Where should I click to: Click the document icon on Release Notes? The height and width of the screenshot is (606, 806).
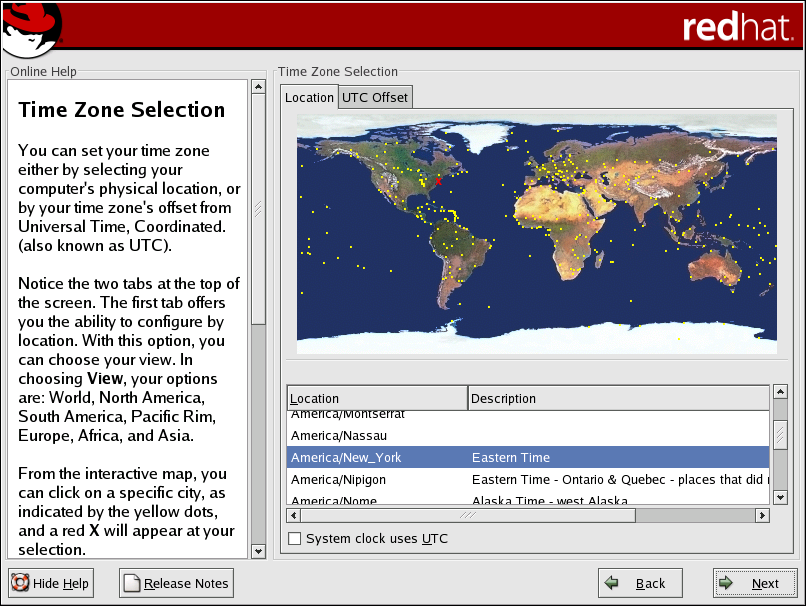132,583
